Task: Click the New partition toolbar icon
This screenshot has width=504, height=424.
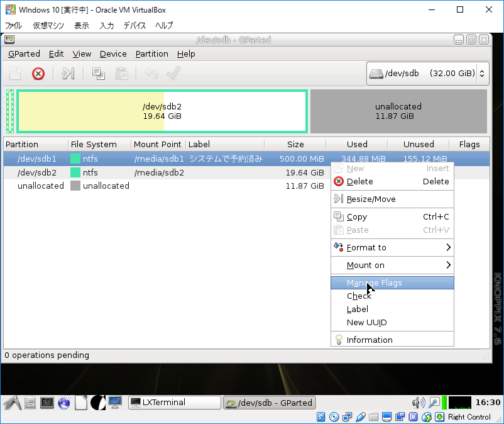Action: click(x=16, y=74)
